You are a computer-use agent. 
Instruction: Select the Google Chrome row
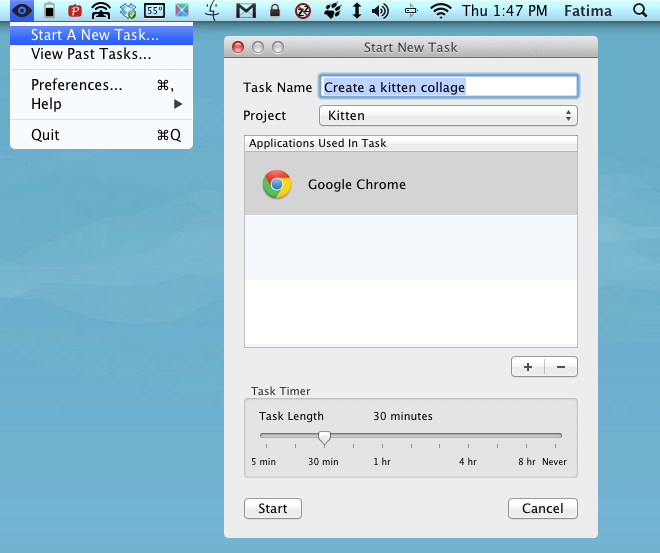(411, 184)
